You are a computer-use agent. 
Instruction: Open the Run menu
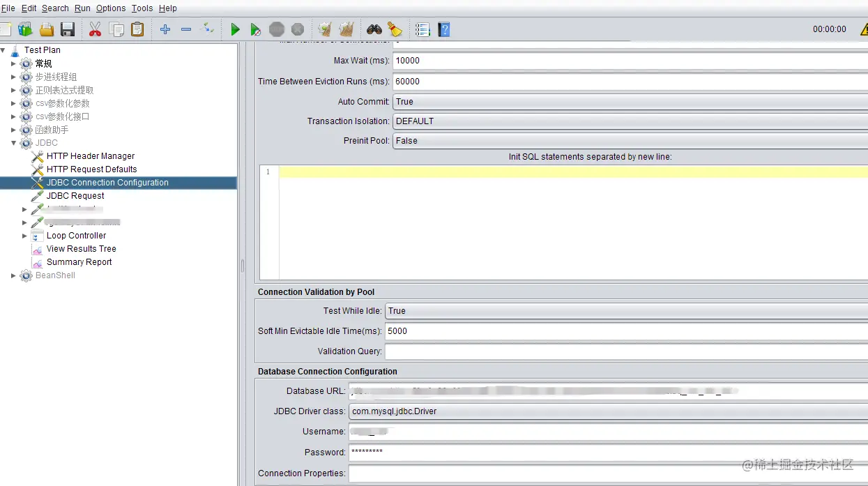82,8
